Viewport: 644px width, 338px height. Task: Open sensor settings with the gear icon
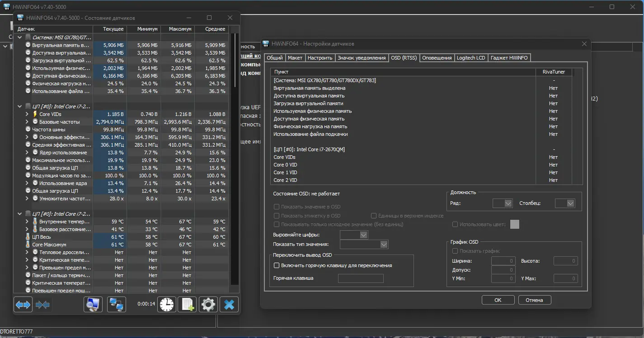click(208, 305)
